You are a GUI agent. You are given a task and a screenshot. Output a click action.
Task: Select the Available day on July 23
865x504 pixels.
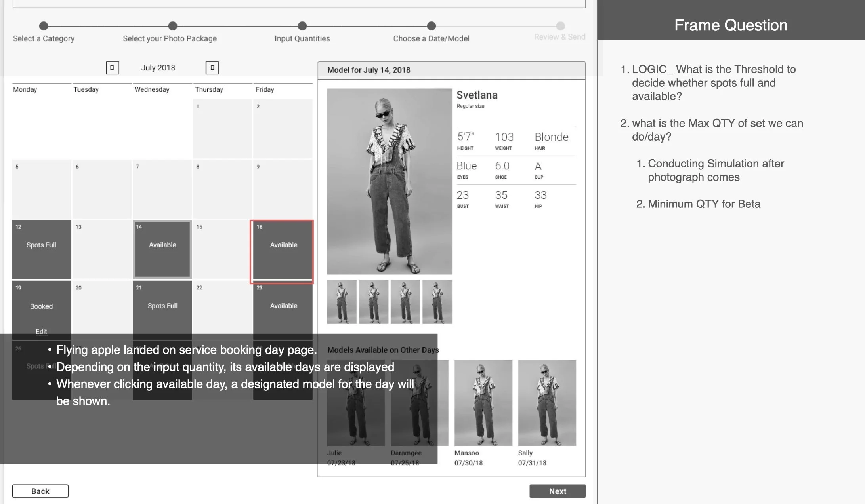tap(283, 306)
